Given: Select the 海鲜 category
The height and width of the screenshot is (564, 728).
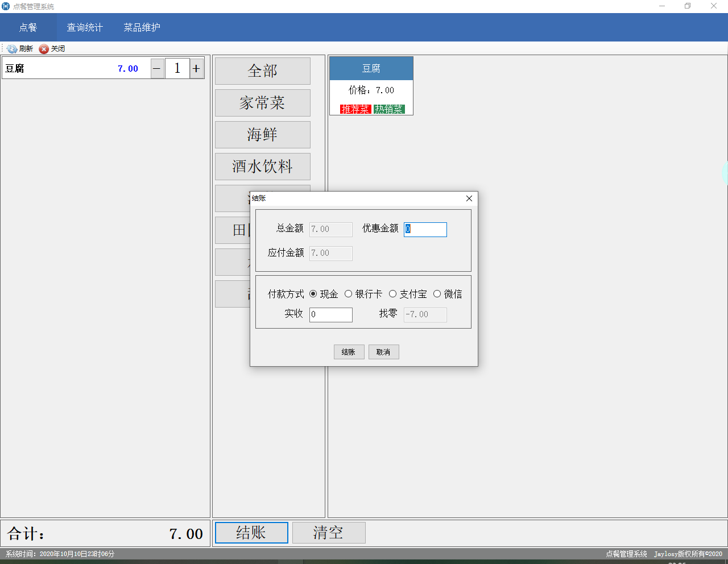Looking at the screenshot, I should (x=263, y=135).
